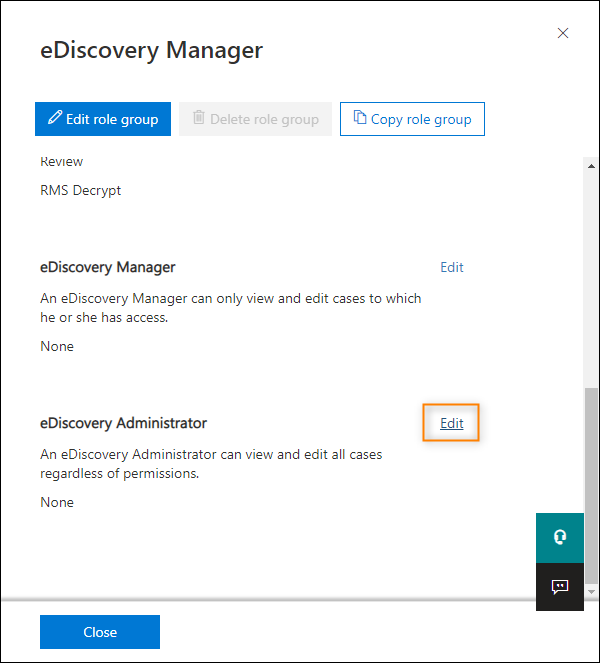Open the teal headset help widget

(x=560, y=538)
